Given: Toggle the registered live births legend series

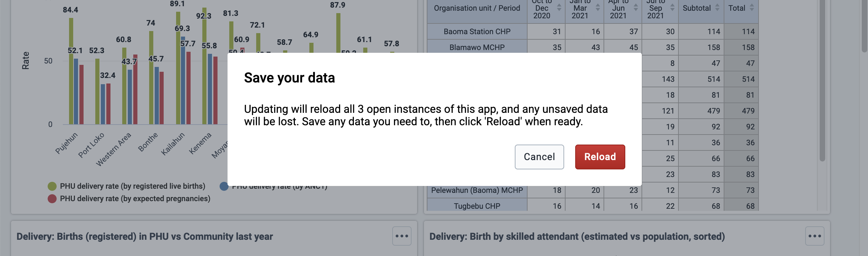Looking at the screenshot, I should [x=132, y=186].
